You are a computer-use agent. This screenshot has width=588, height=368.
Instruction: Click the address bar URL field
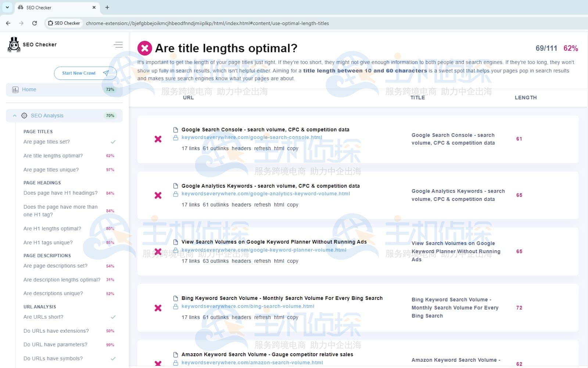click(208, 23)
